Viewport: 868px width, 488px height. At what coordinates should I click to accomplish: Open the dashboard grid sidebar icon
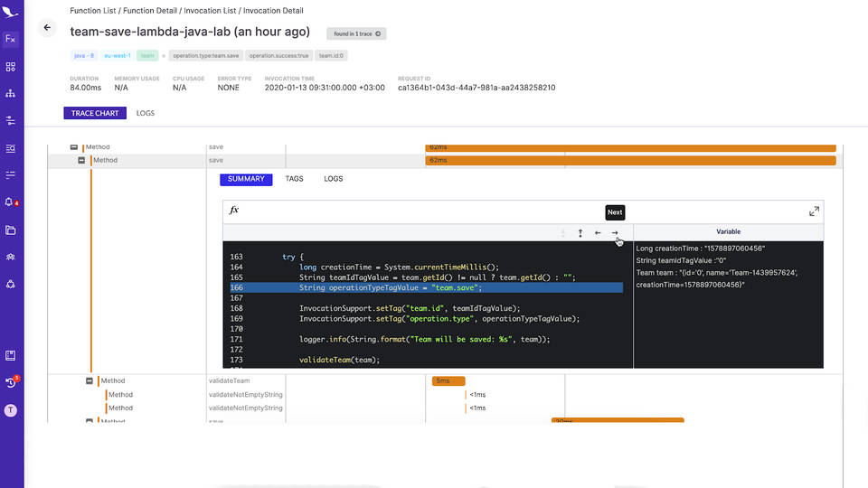pos(11,67)
